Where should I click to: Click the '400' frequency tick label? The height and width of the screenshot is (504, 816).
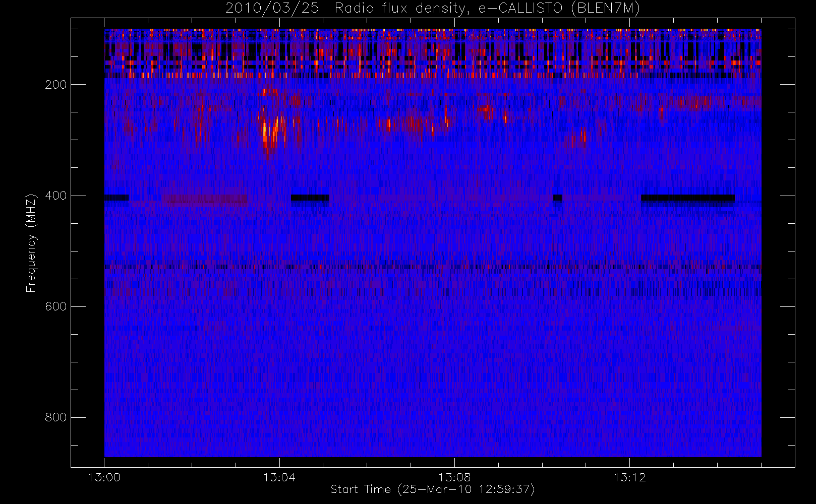[x=55, y=196]
